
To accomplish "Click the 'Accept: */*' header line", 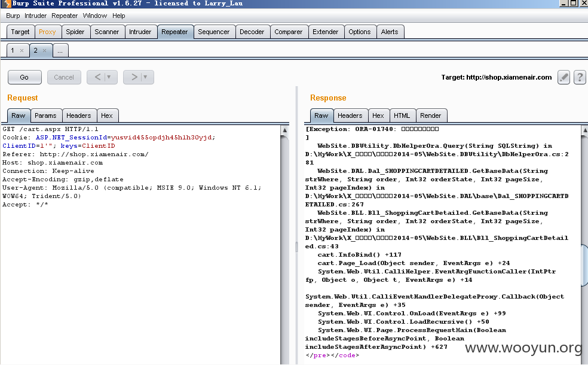I will [x=25, y=205].
